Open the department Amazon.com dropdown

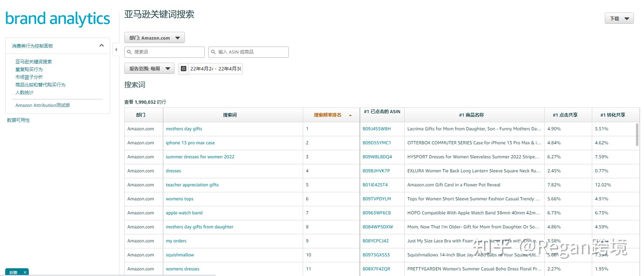pyautogui.click(x=154, y=38)
